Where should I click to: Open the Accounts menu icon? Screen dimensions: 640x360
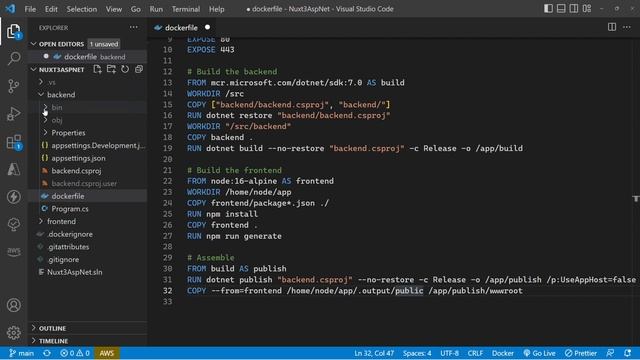click(14, 305)
